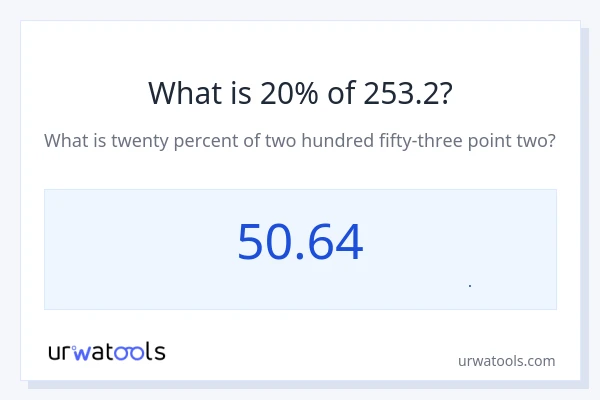Click the heading 'What is 20% of 253.2?'
The image size is (600, 400).
pos(300,93)
